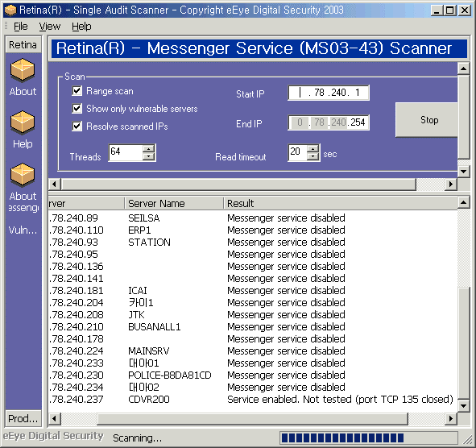Maximize the Retina window
The width and height of the screenshot is (476, 448).
449,10
